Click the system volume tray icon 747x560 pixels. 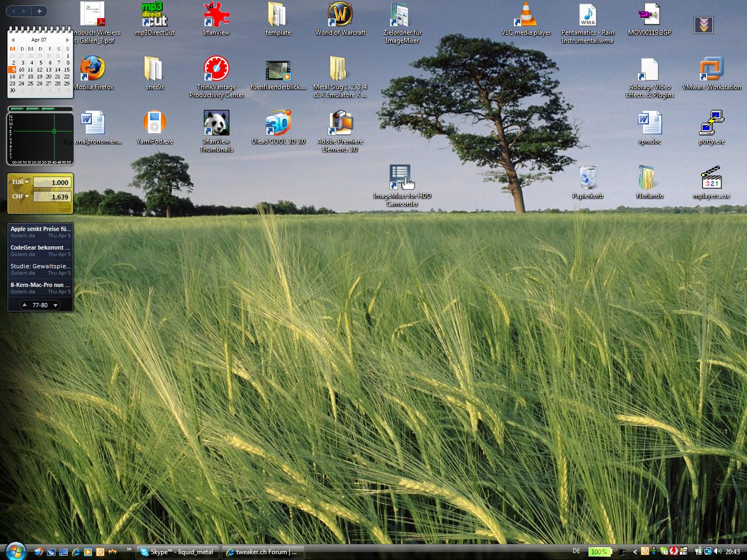pos(717,551)
